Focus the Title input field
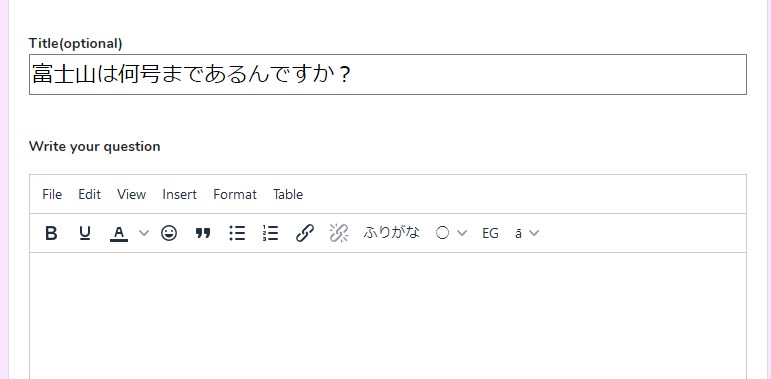Image resolution: width=771 pixels, height=379 pixels. 387,75
